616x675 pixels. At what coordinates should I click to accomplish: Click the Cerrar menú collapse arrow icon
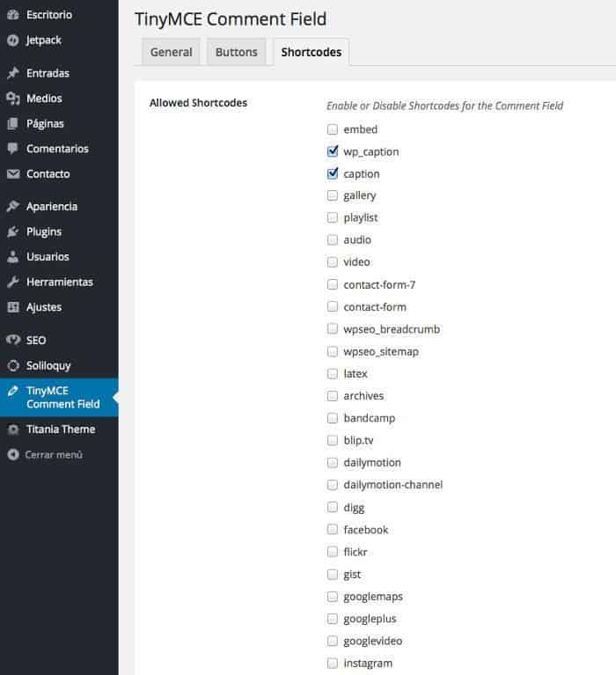[x=13, y=455]
